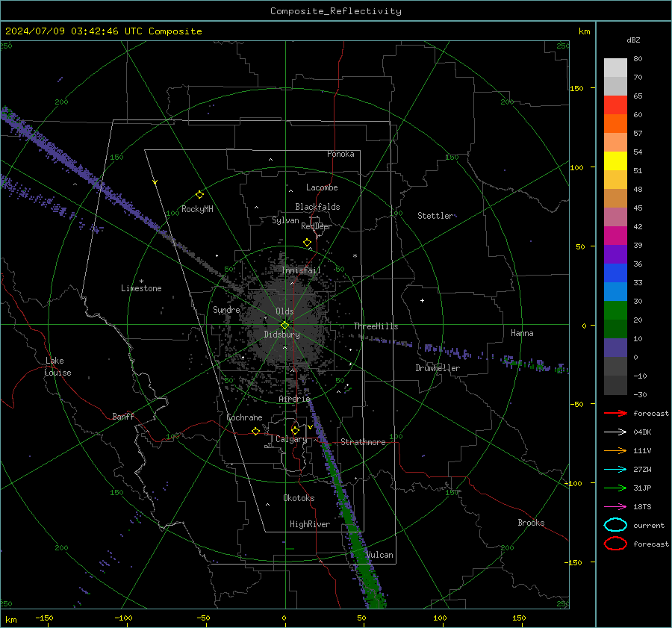The height and width of the screenshot is (628, 672).
Task: Select the cyan current ellipse icon
Action: coord(615,525)
